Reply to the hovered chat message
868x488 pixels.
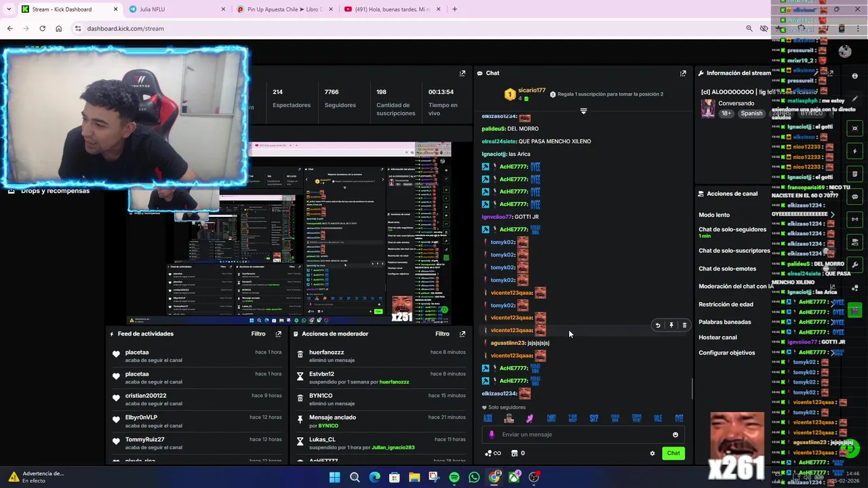click(x=658, y=325)
